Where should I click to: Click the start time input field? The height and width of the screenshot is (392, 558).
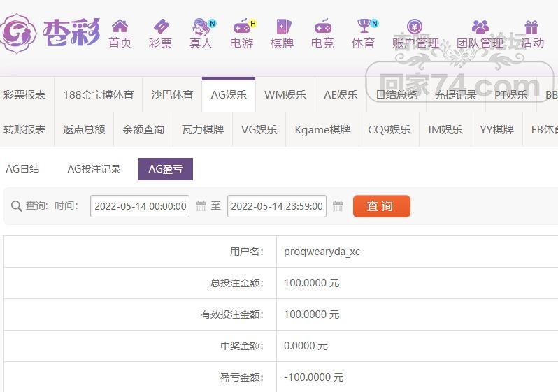(140, 206)
